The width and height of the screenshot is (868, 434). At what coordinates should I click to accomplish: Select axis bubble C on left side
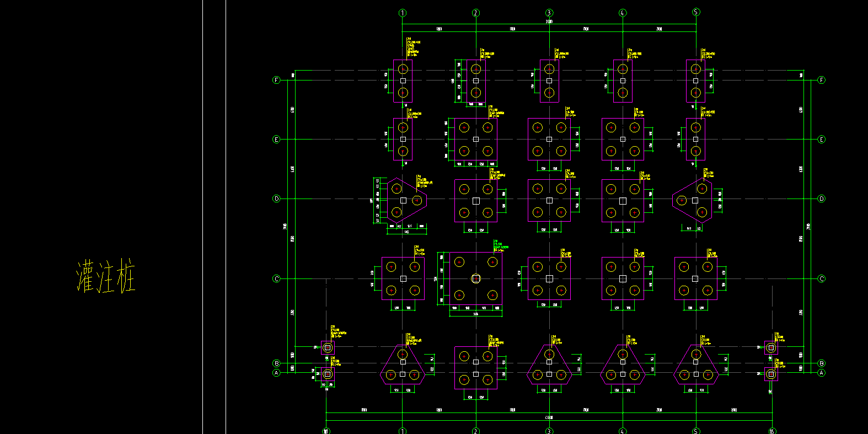277,278
